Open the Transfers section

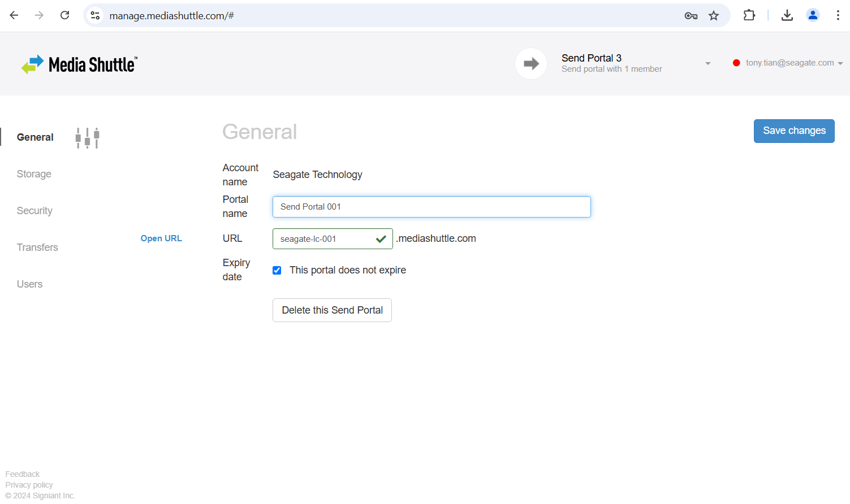(37, 247)
